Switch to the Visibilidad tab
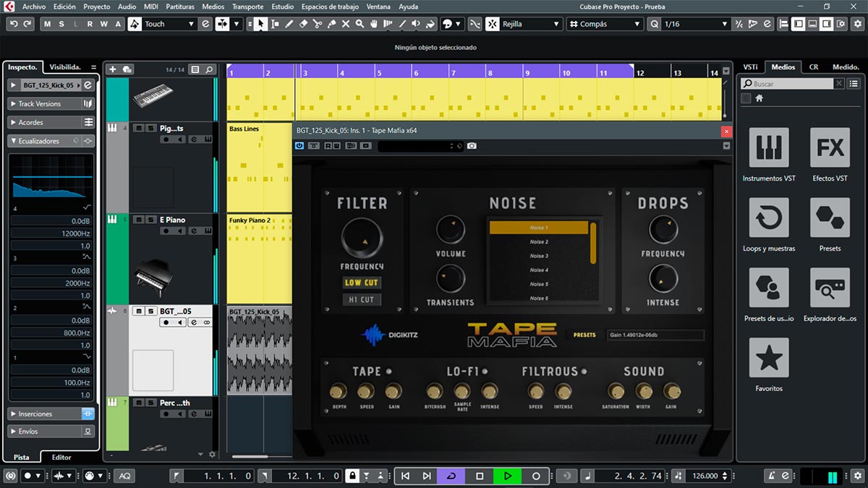 coord(65,67)
